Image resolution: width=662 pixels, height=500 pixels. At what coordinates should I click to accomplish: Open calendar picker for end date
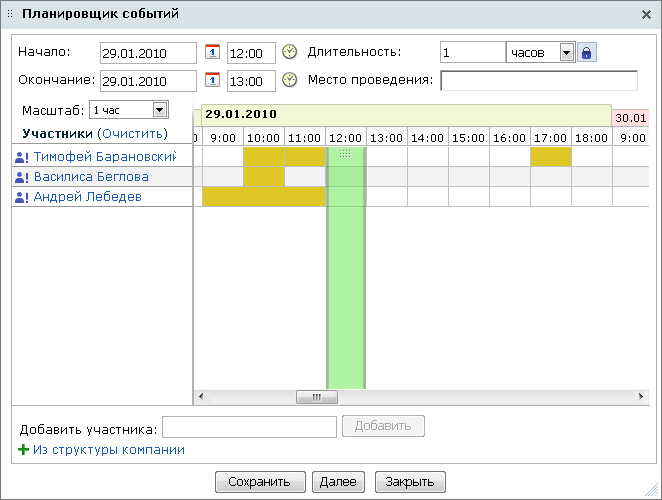[212, 80]
